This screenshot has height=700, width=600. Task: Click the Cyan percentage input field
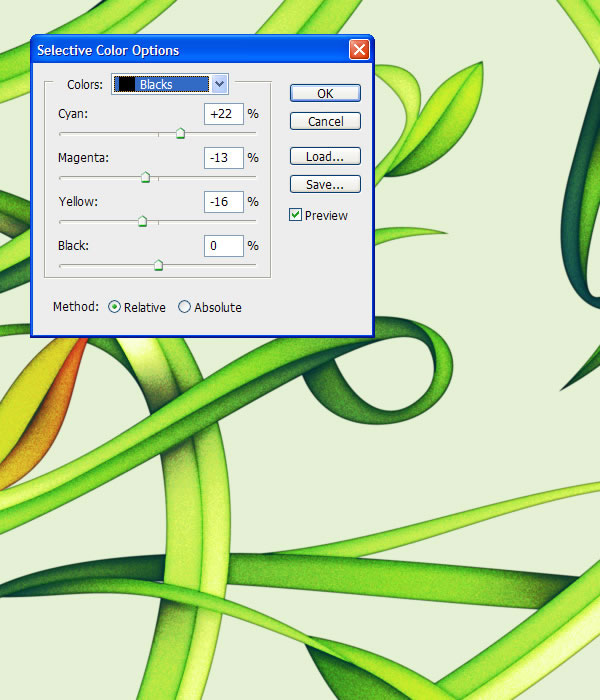(224, 114)
